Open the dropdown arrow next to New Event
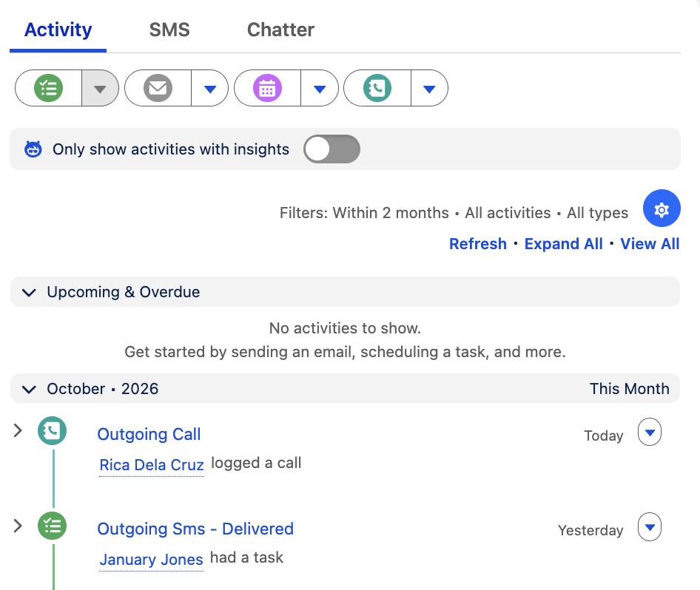 (x=320, y=88)
